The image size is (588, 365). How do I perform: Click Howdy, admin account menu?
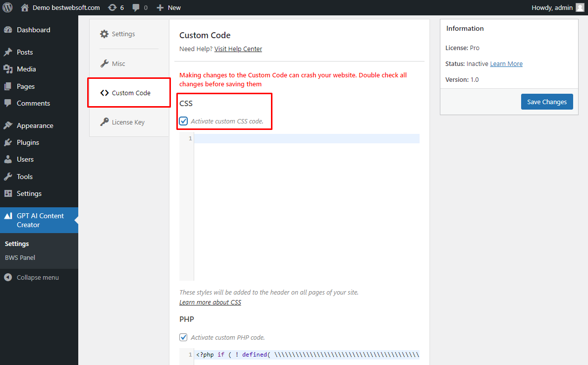click(x=552, y=7)
